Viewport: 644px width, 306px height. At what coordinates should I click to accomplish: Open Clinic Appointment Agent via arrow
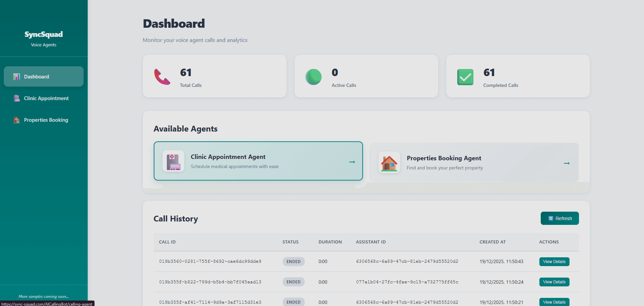(x=352, y=162)
